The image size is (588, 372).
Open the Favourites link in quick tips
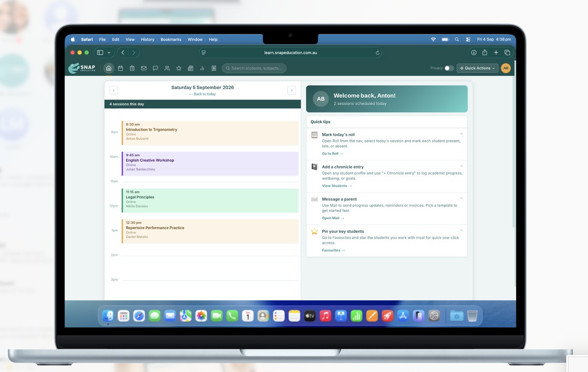[333, 250]
